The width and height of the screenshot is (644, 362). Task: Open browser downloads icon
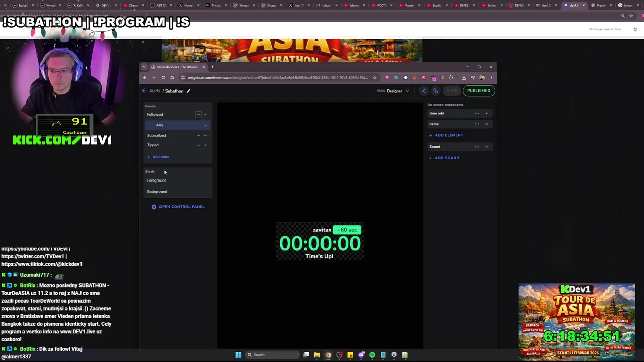pyautogui.click(x=464, y=78)
